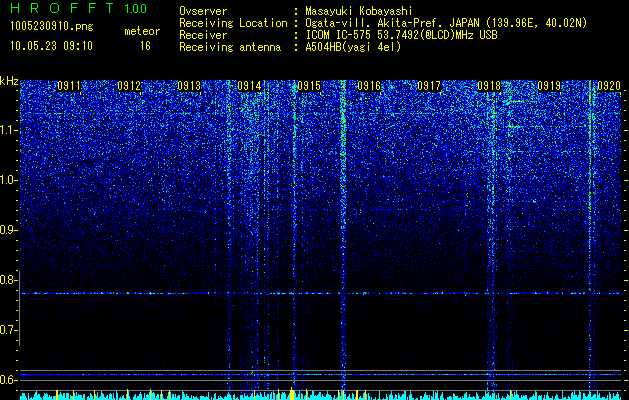Click time marker 0920

609,86
